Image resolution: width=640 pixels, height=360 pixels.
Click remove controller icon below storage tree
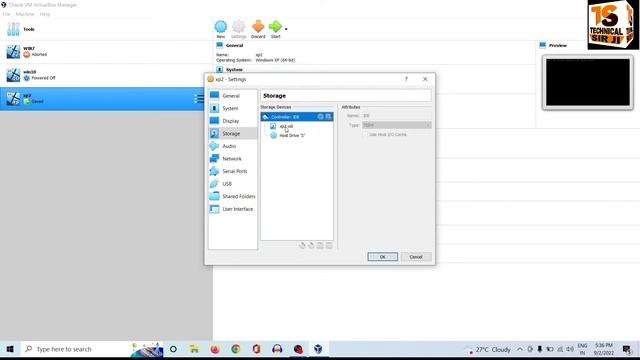coord(311,245)
